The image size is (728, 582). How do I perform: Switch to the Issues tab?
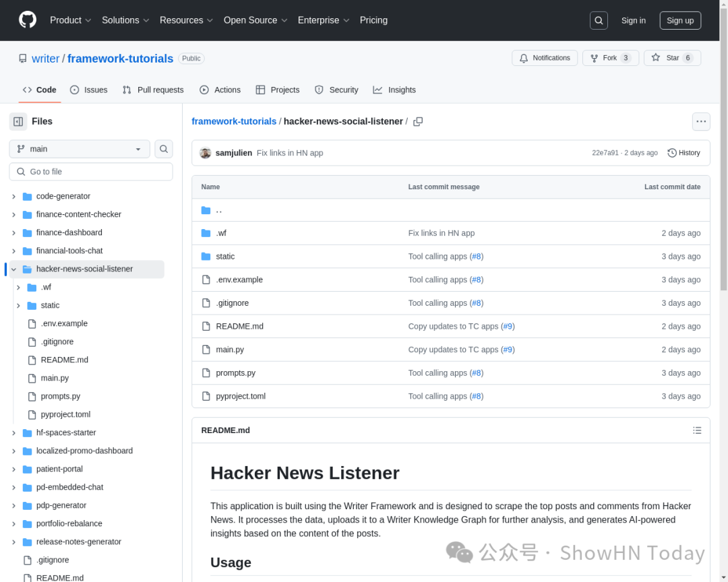pyautogui.click(x=88, y=90)
